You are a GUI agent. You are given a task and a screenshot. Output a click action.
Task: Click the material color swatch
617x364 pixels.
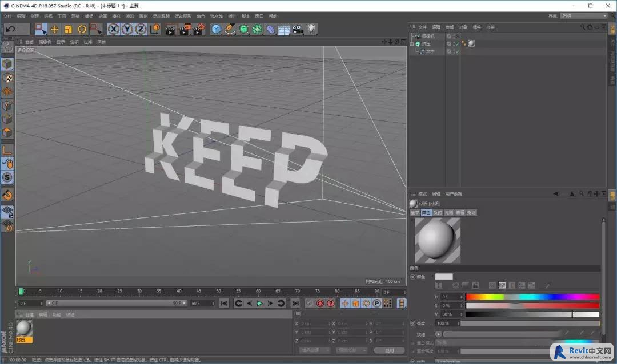click(444, 277)
